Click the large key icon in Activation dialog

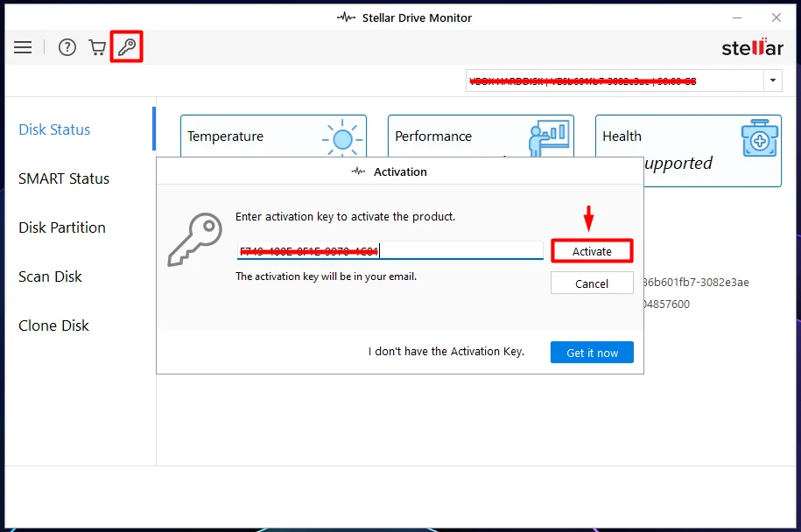195,240
